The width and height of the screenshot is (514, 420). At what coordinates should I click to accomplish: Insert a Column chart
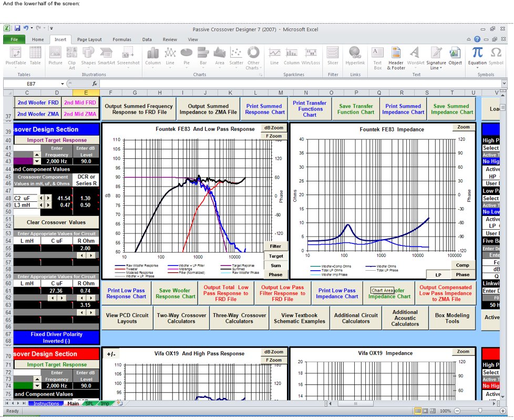click(x=153, y=57)
